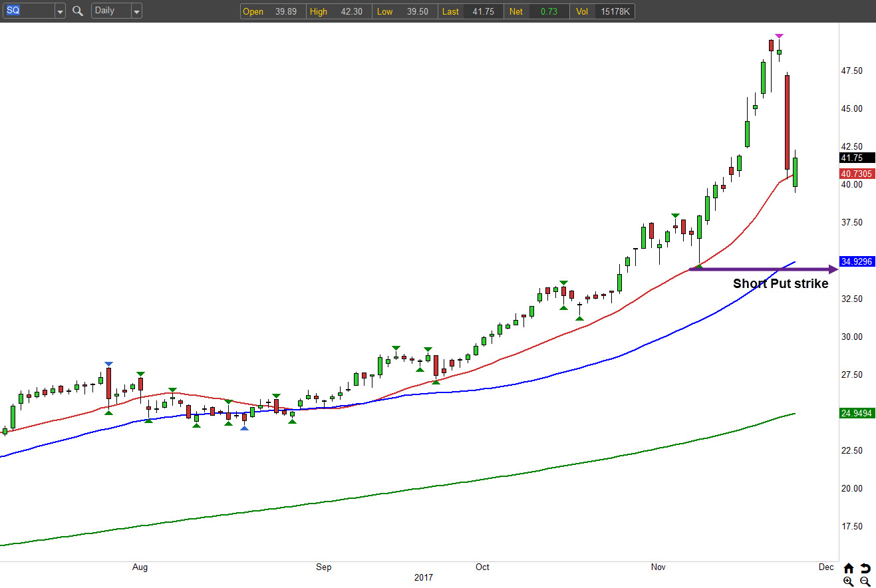Screen dimensions: 876x588
Task: Zoom out using the minus magnifier icon
Action: click(865, 581)
